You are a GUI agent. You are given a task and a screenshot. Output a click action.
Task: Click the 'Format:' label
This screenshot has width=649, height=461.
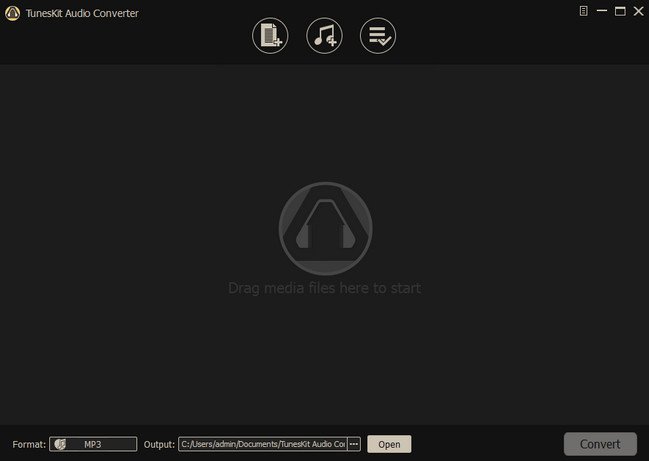coord(28,444)
